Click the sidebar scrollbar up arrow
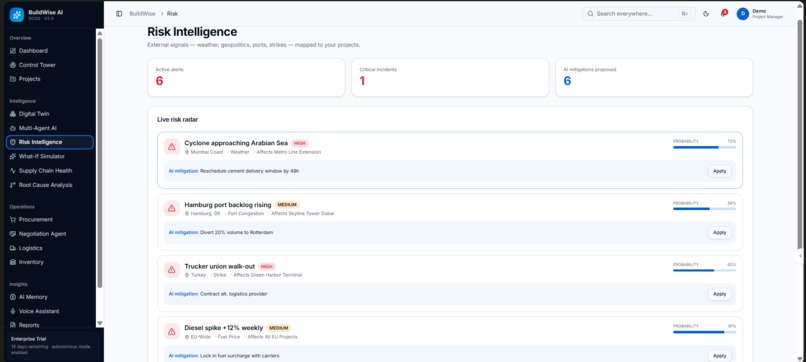Viewport: 806px width, 362px height. (100, 33)
